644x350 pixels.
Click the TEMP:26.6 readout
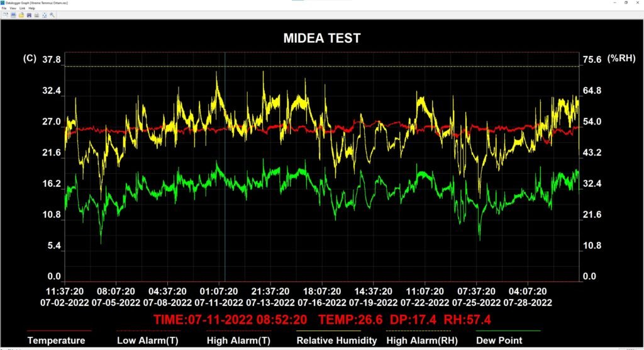coord(350,320)
